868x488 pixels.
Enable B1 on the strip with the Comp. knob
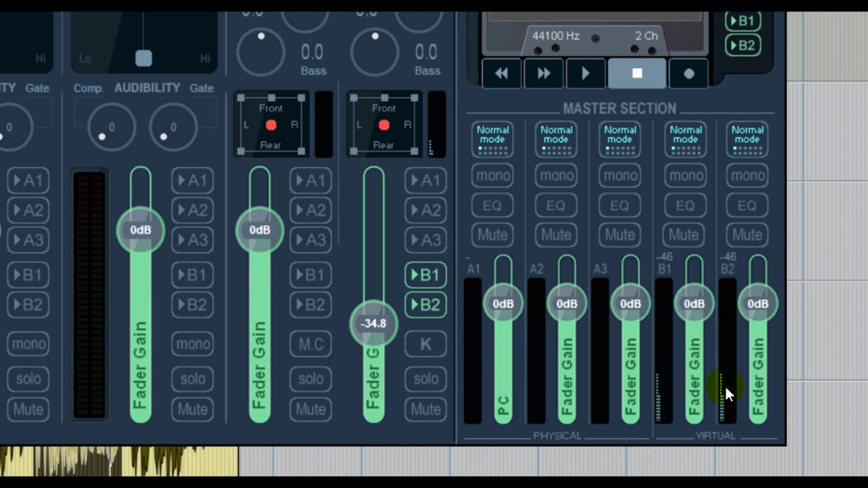193,275
